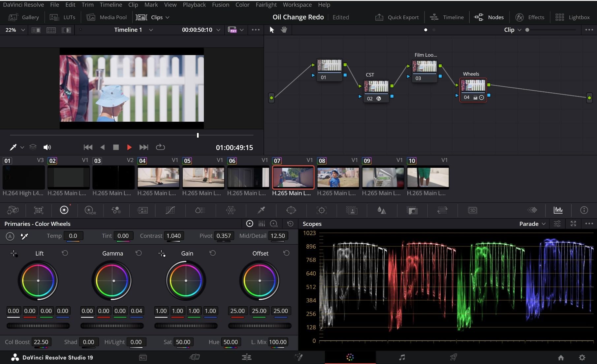Open the 3D stereoscopic palette
The width and height of the screenshot is (597, 364).
click(x=472, y=210)
